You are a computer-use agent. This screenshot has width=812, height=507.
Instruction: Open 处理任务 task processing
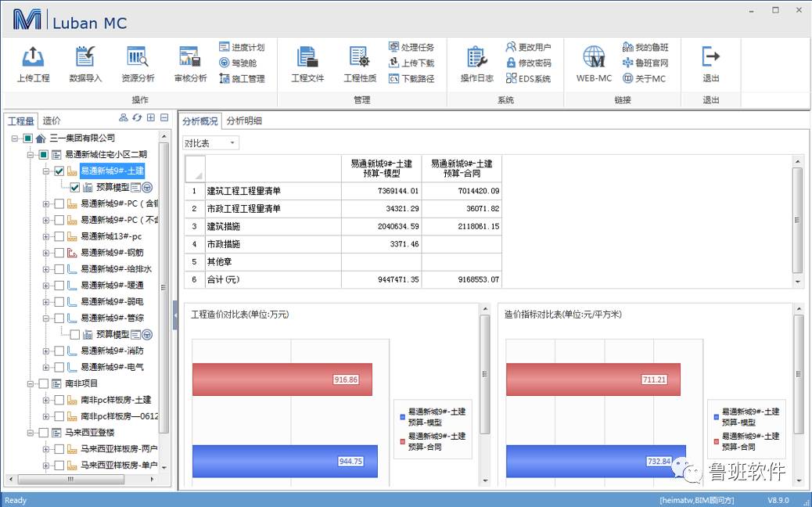411,47
